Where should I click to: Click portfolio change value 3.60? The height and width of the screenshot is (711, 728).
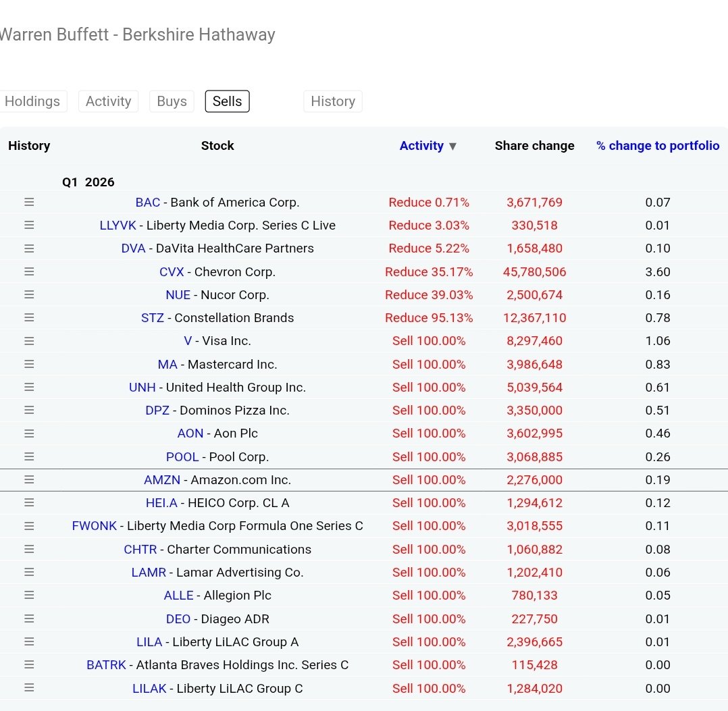pos(658,272)
